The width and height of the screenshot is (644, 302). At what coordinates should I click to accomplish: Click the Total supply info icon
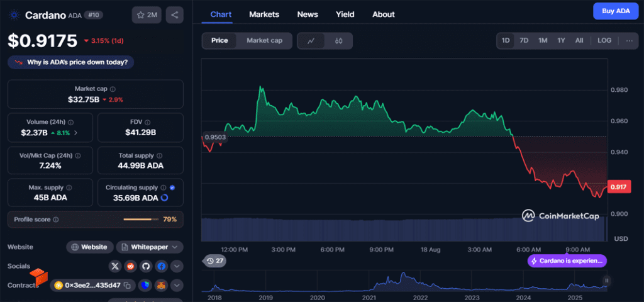coord(159,156)
